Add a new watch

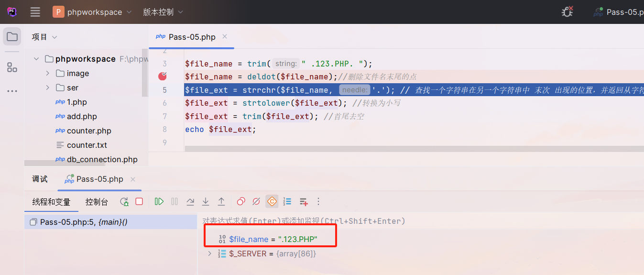[x=303, y=202]
